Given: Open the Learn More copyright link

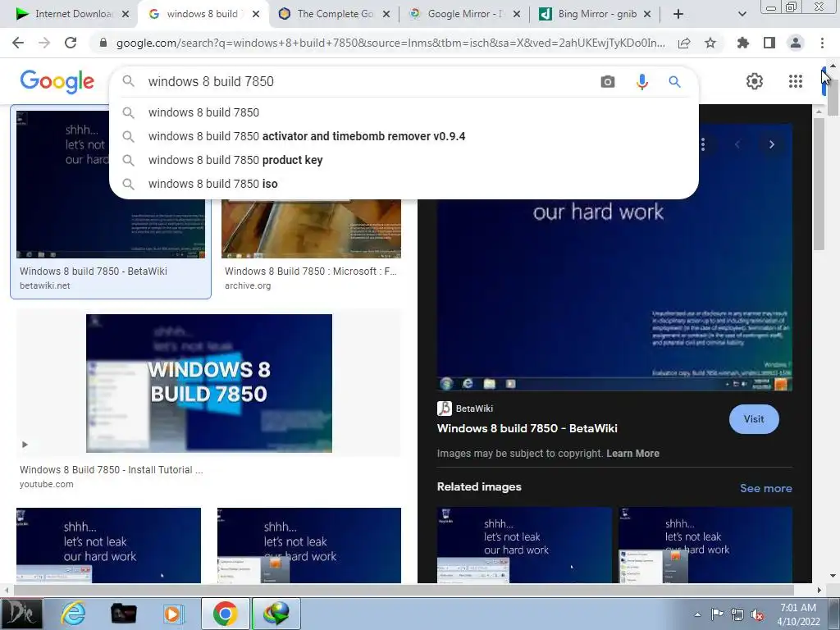Looking at the screenshot, I should (x=632, y=453).
